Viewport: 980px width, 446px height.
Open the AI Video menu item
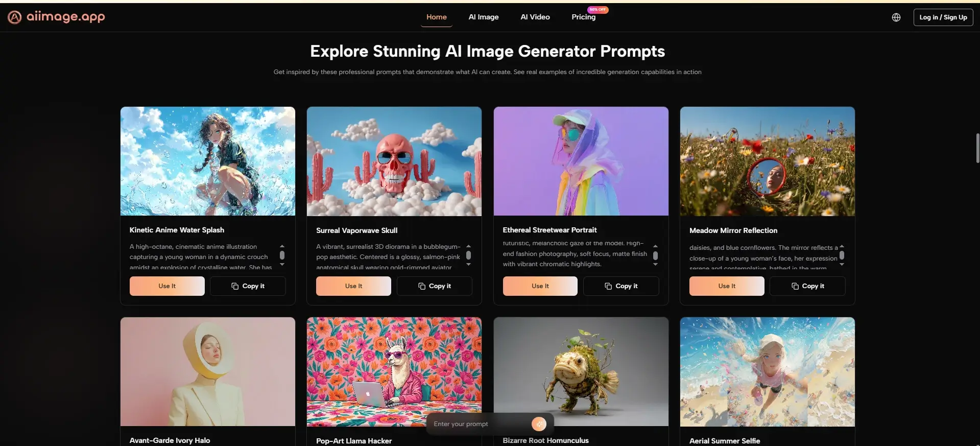tap(535, 17)
